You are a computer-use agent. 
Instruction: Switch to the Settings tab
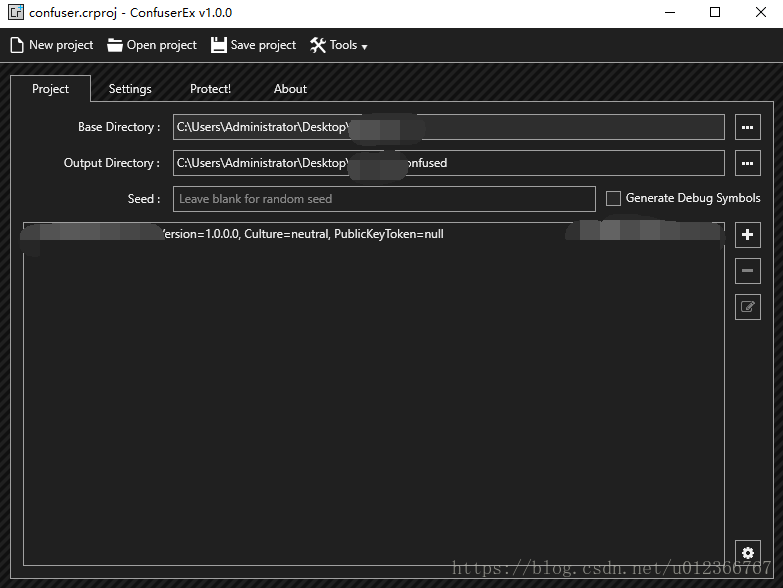pyautogui.click(x=130, y=89)
